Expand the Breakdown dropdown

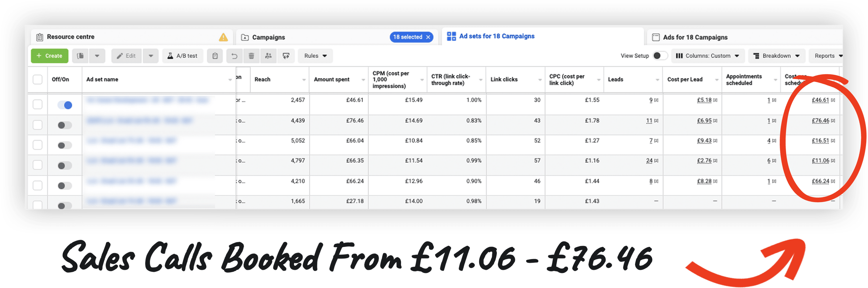776,56
